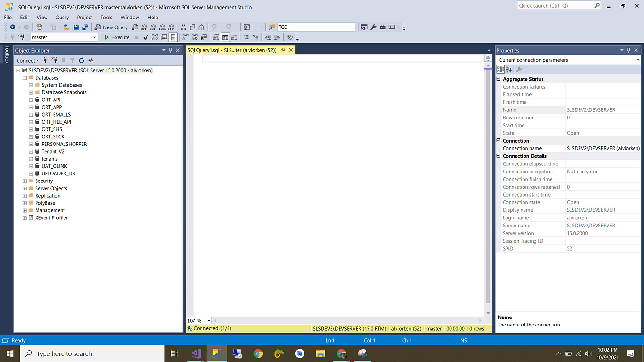
Task: Open the Query menu
Action: point(62,17)
